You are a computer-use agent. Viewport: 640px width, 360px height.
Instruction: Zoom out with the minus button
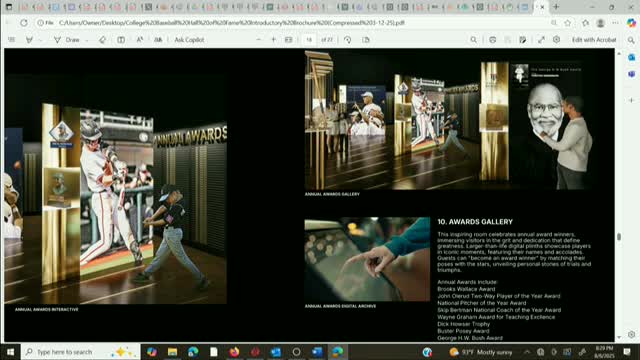click(x=258, y=40)
